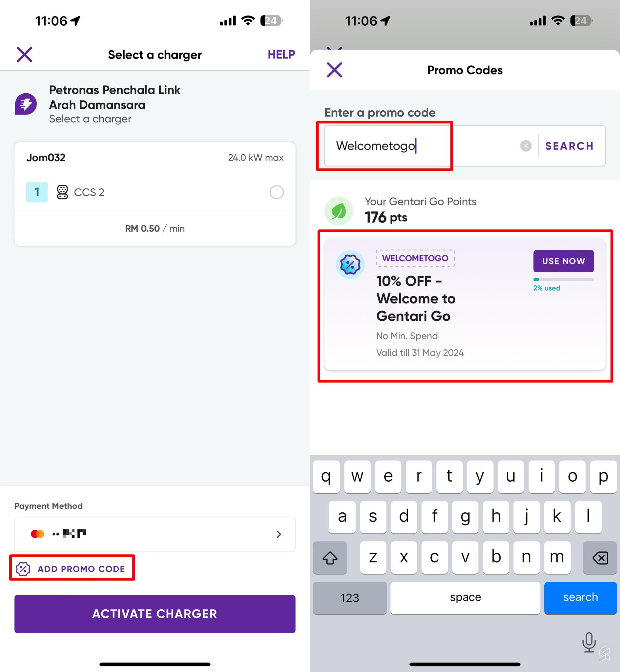Tap USE NOW on the WELCOMETOGO promo
This screenshot has height=672, width=620.
pos(563,261)
